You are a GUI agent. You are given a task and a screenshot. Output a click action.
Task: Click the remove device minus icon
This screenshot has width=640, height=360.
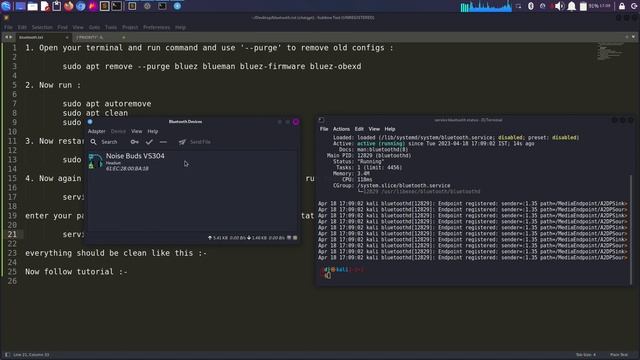click(163, 142)
